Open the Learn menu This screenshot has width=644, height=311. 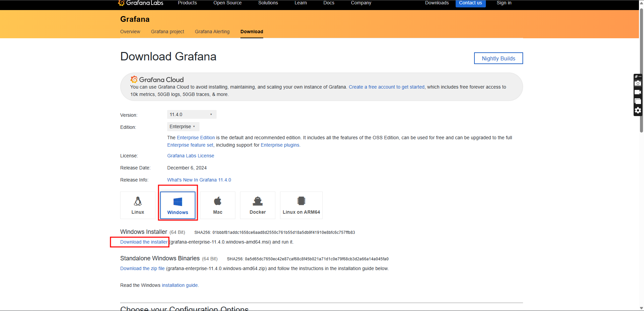point(301,3)
